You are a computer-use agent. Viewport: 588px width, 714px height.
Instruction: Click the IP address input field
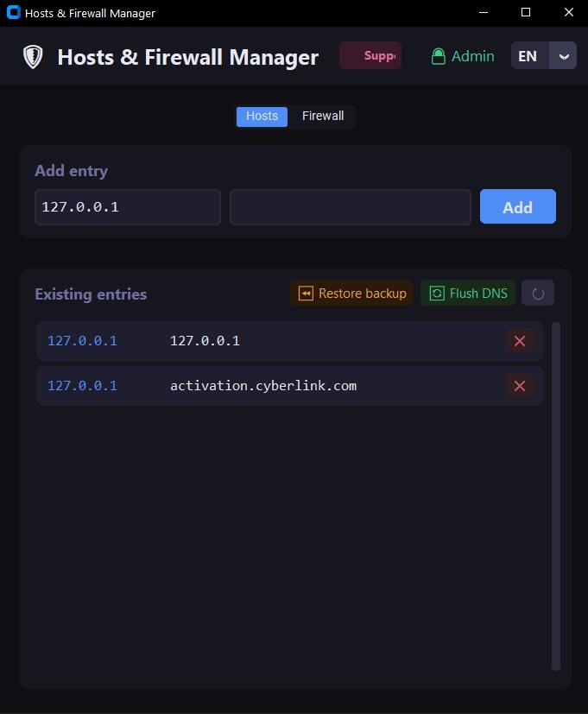pos(128,207)
